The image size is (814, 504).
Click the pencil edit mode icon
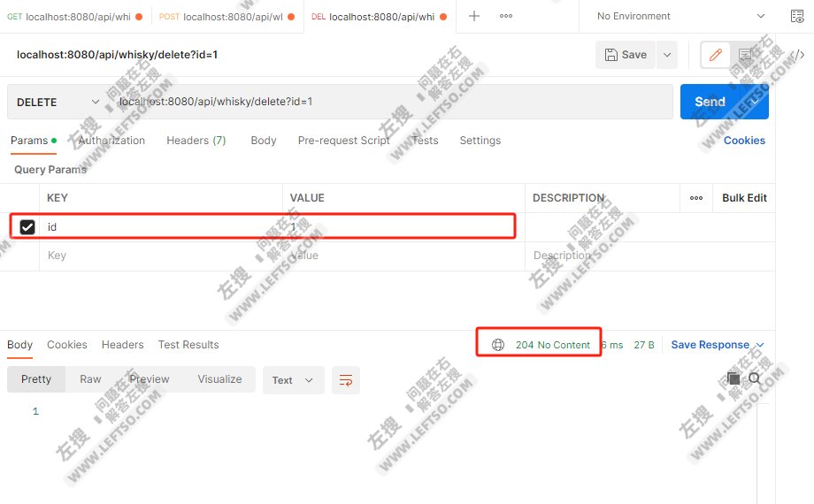click(x=715, y=55)
